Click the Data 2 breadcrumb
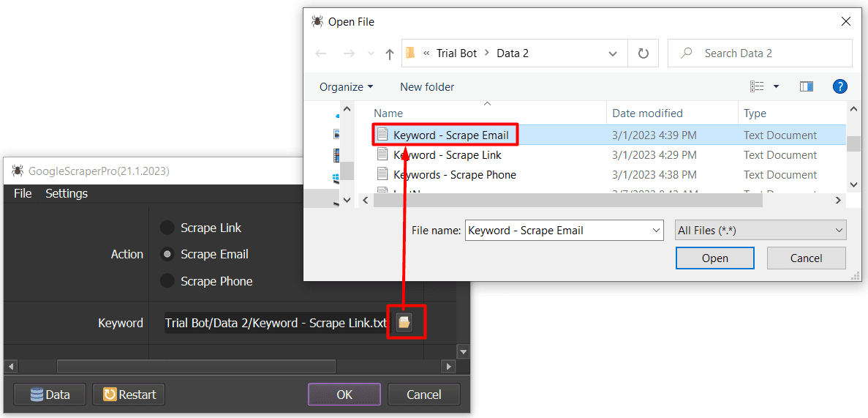Image resolution: width=868 pixels, height=418 pixels. tap(513, 53)
